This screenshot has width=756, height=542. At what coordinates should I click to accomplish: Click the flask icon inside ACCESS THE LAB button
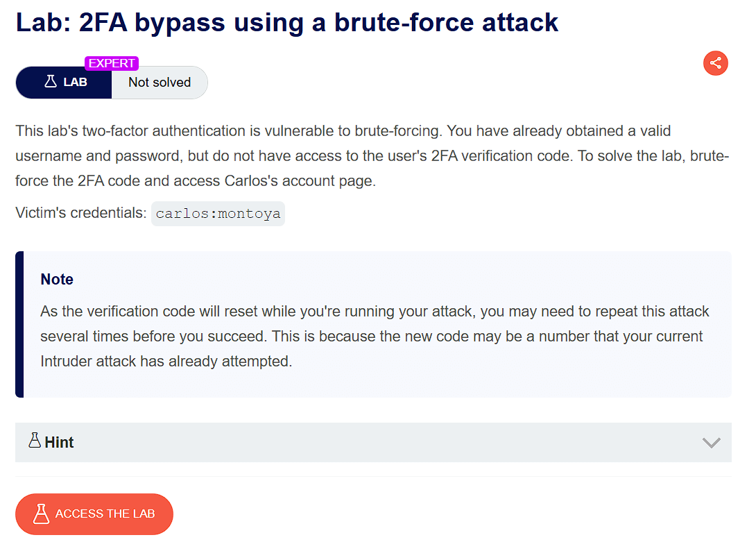[40, 514]
